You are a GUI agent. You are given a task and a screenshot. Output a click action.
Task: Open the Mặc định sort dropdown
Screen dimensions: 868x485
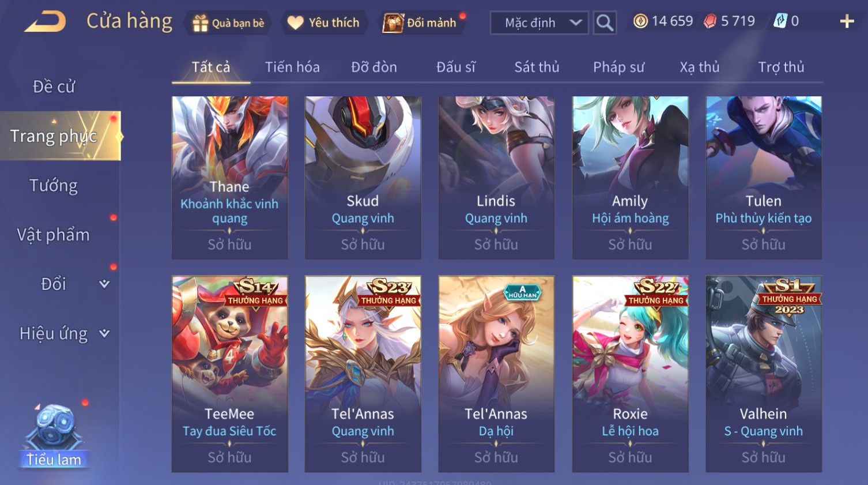[x=539, y=23]
